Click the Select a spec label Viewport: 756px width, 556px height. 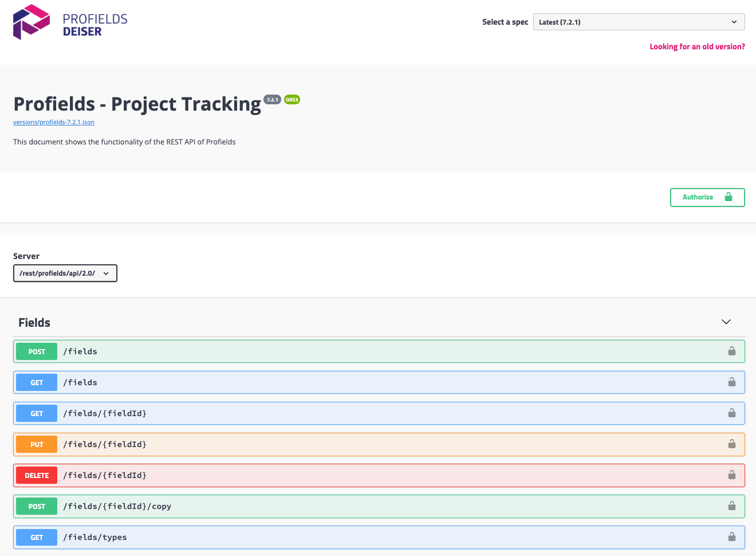[x=505, y=22]
